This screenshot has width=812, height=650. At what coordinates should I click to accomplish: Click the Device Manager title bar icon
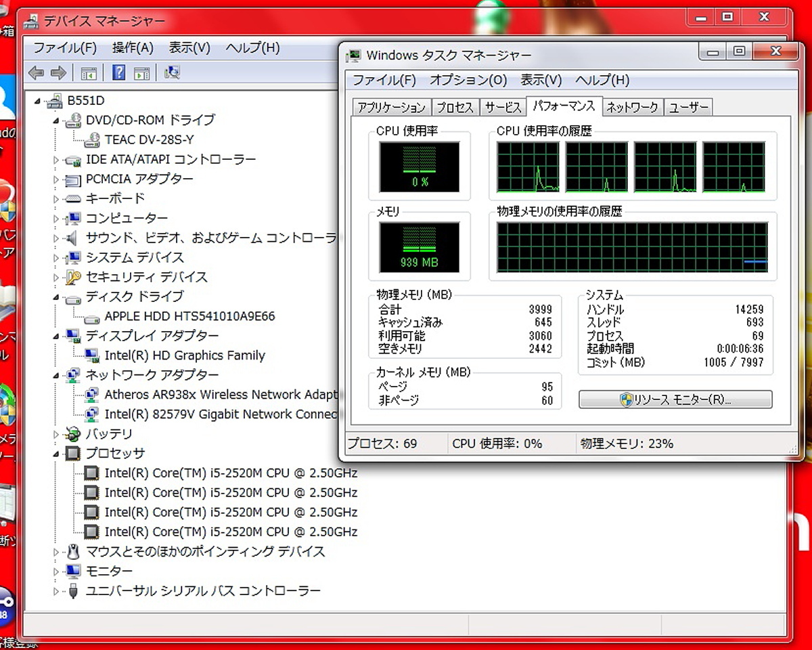[x=31, y=22]
